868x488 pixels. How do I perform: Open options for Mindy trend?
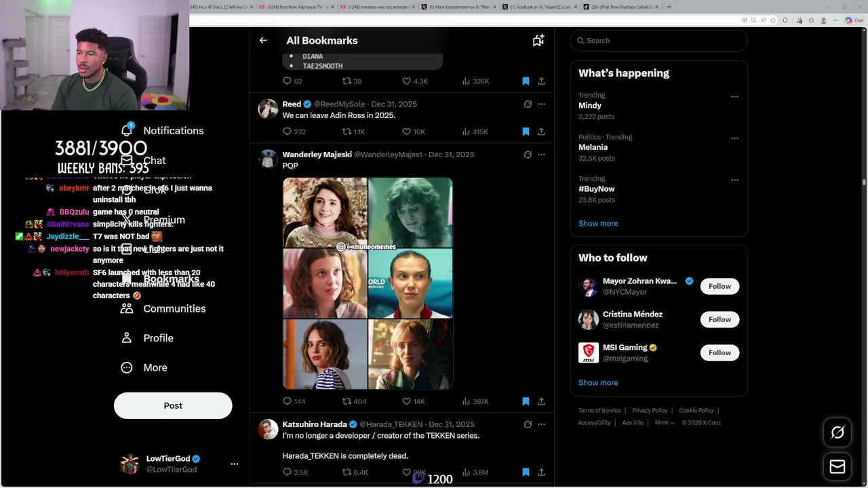734,97
